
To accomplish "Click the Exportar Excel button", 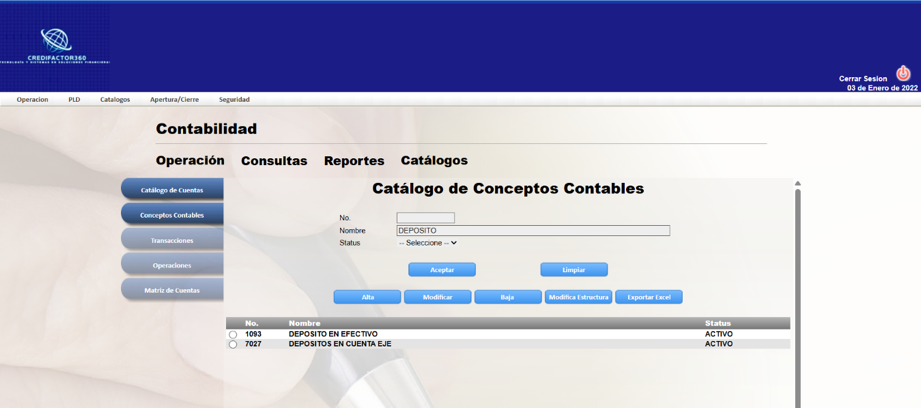I will [x=648, y=297].
